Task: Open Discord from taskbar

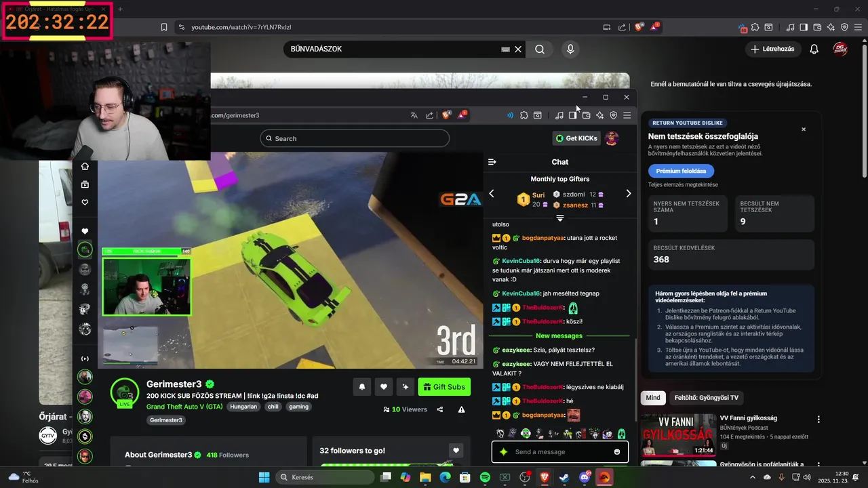Action: tap(585, 477)
